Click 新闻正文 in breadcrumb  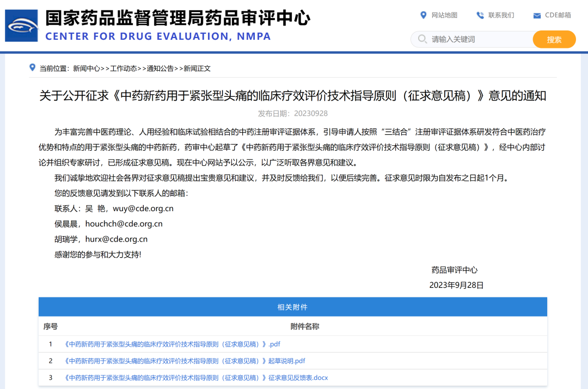coord(197,69)
